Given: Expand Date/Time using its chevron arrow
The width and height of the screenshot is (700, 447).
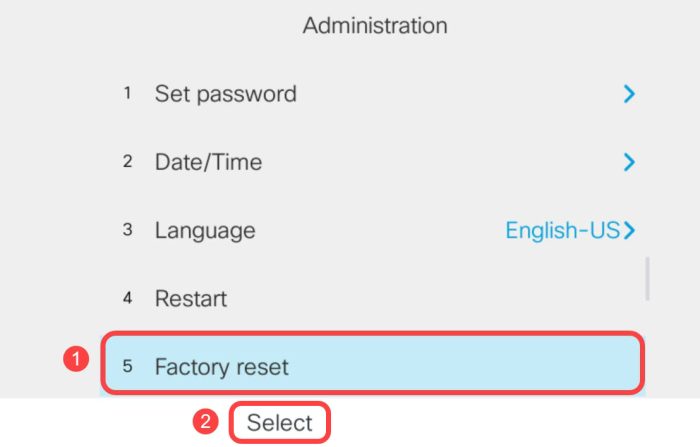Looking at the screenshot, I should click(x=629, y=162).
